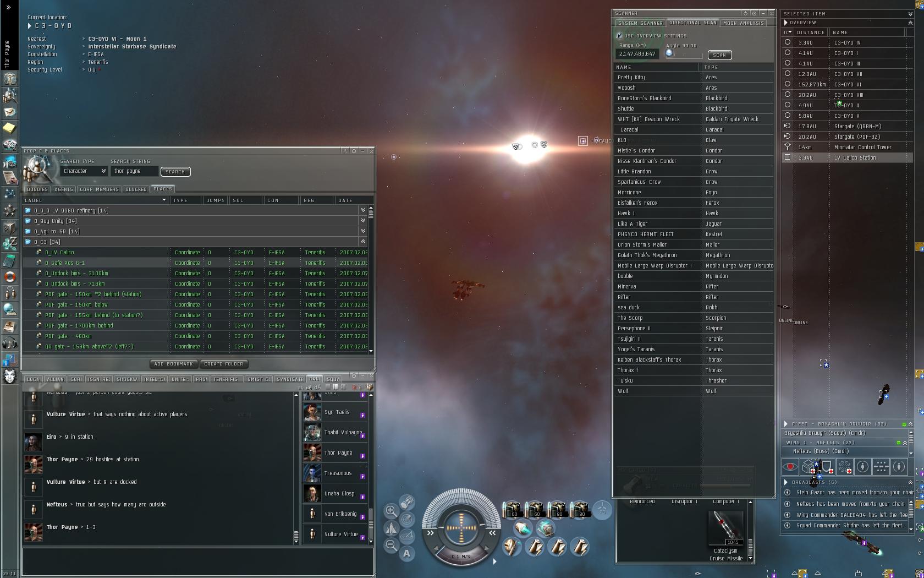Toggle Use Overview Settings checkbox

(619, 36)
